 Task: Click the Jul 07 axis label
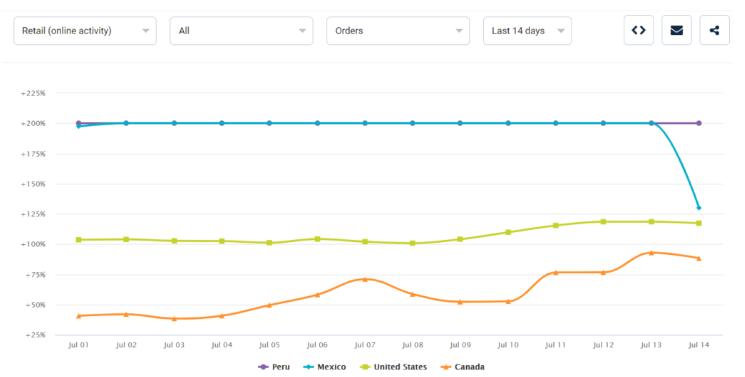click(x=365, y=345)
